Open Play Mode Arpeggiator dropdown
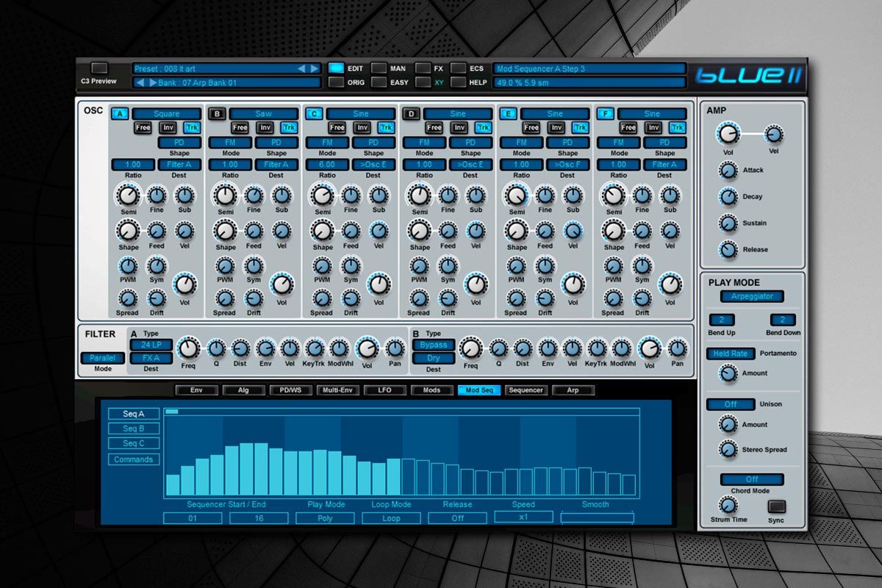The height and width of the screenshot is (588, 882). (751, 296)
